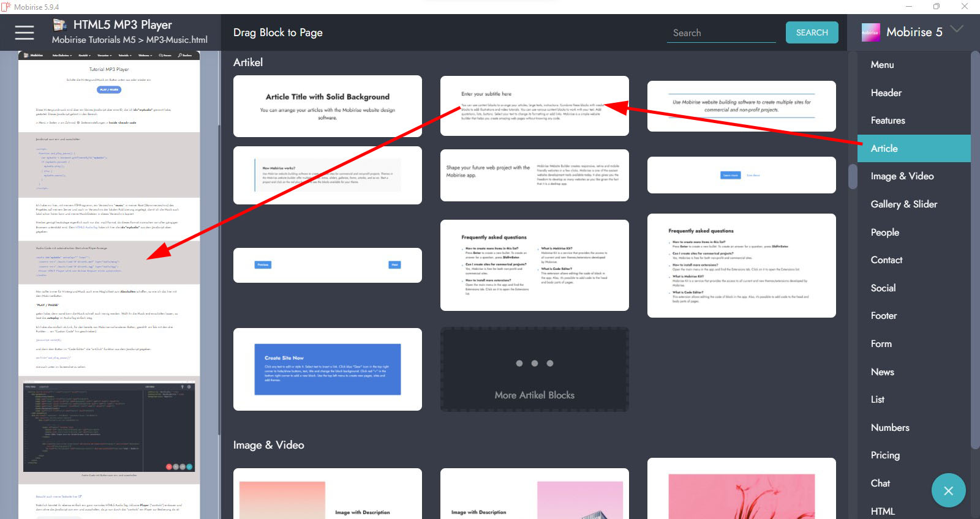Select the Social block category
980x519 pixels.
tap(883, 288)
